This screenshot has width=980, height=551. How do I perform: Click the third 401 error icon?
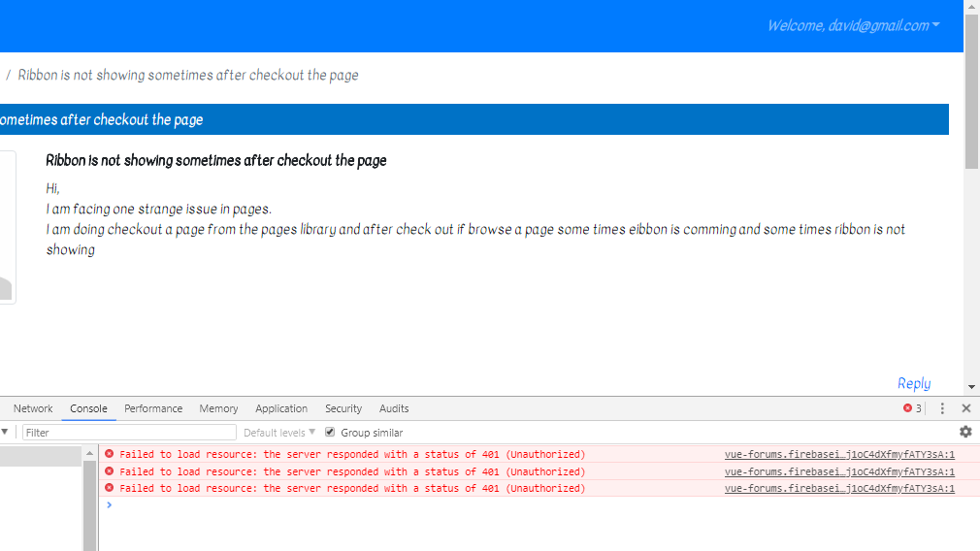[x=109, y=488]
